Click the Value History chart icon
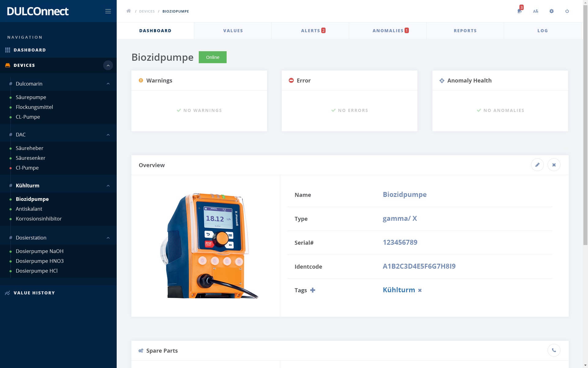The width and height of the screenshot is (588, 368). [x=8, y=293]
